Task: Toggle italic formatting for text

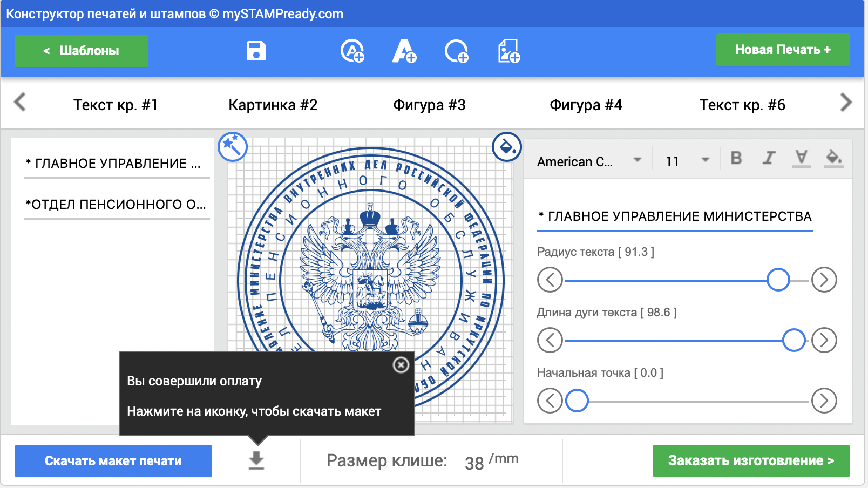Action: [769, 158]
